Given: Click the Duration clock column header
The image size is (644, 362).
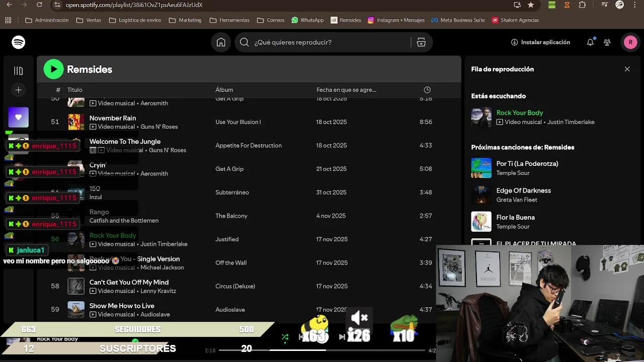Looking at the screenshot, I should tap(427, 89).
